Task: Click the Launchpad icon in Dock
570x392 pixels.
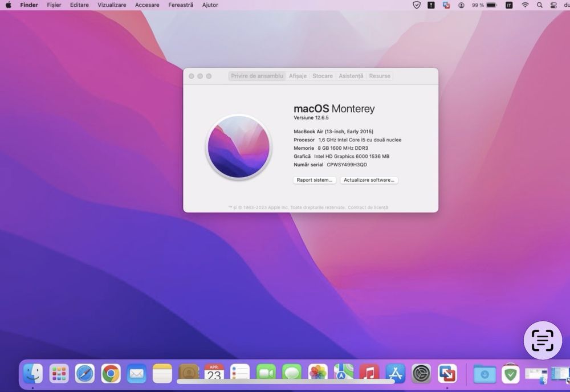Action: (x=59, y=374)
